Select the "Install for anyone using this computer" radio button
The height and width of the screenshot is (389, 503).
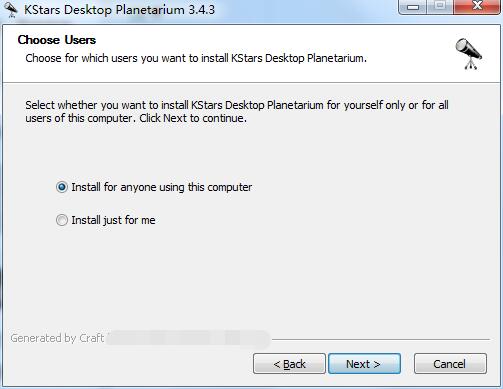[62, 187]
